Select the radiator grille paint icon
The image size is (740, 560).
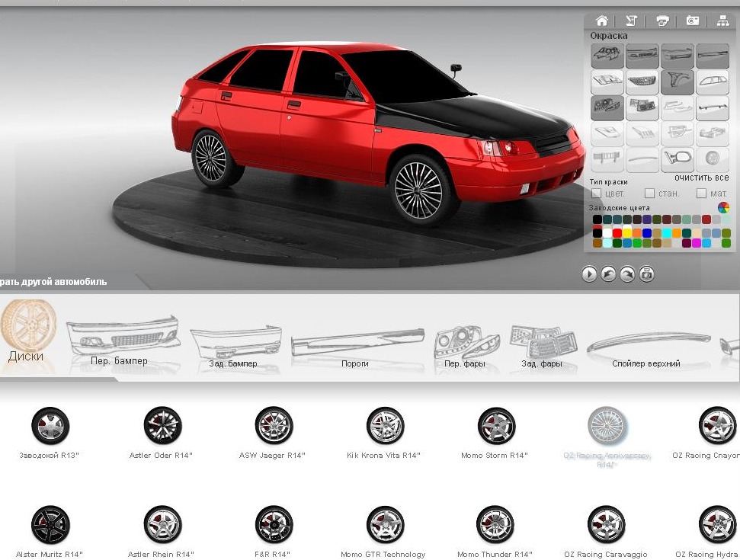point(642,82)
